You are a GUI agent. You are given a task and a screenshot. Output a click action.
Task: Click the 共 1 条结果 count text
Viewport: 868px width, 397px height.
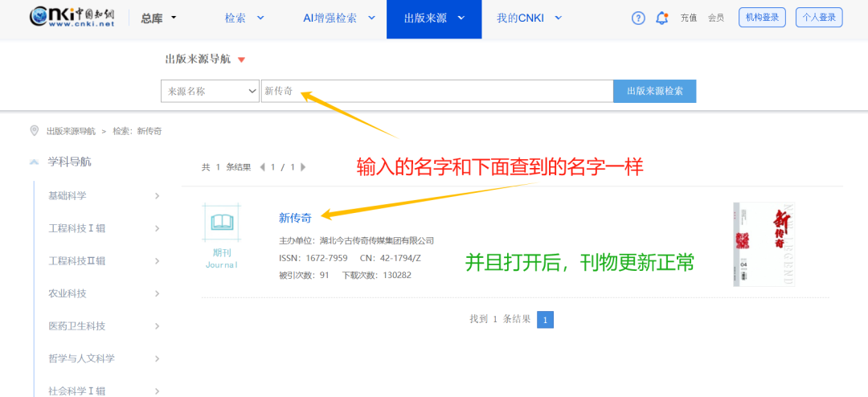point(226,166)
